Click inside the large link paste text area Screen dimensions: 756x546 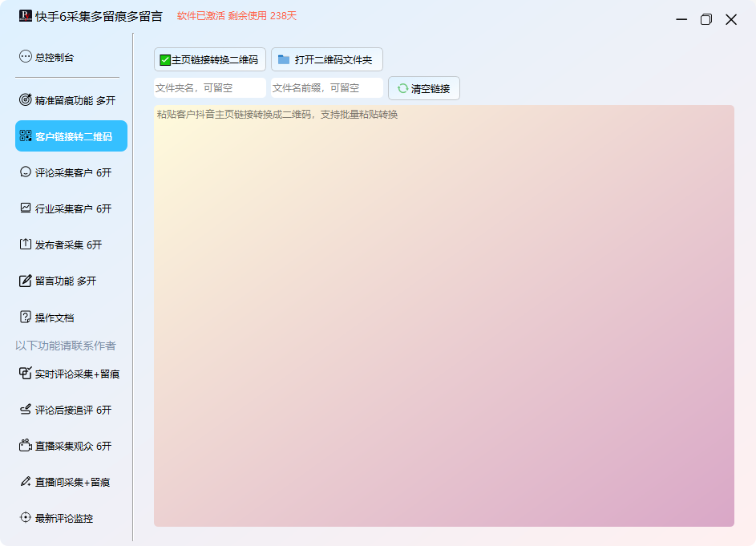[x=443, y=321]
